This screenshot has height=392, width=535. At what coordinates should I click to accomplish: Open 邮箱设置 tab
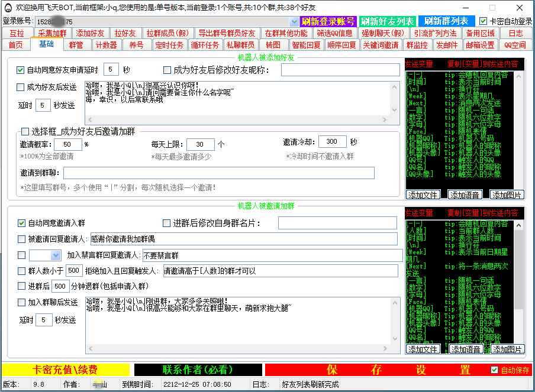480,45
